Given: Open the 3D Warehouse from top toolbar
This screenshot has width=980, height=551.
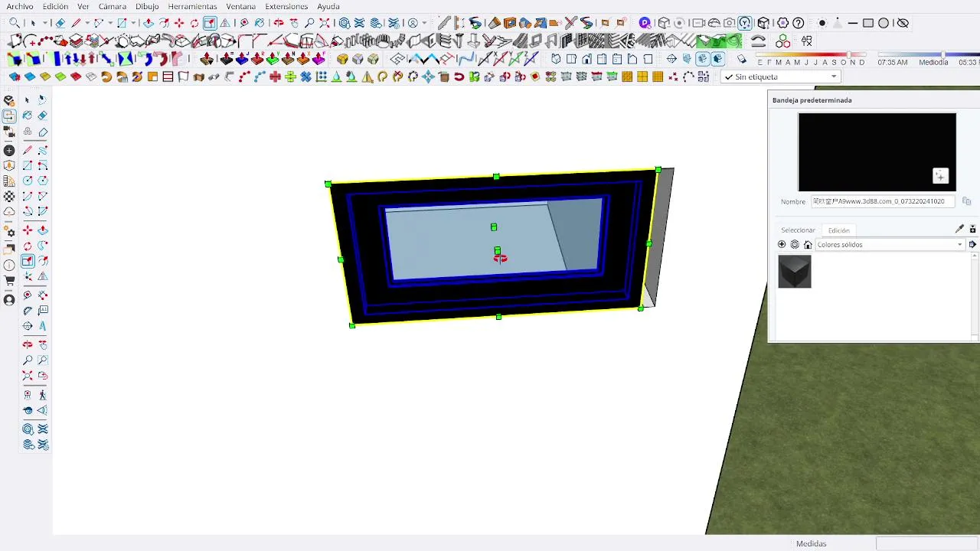Looking at the screenshot, I should (x=345, y=23).
